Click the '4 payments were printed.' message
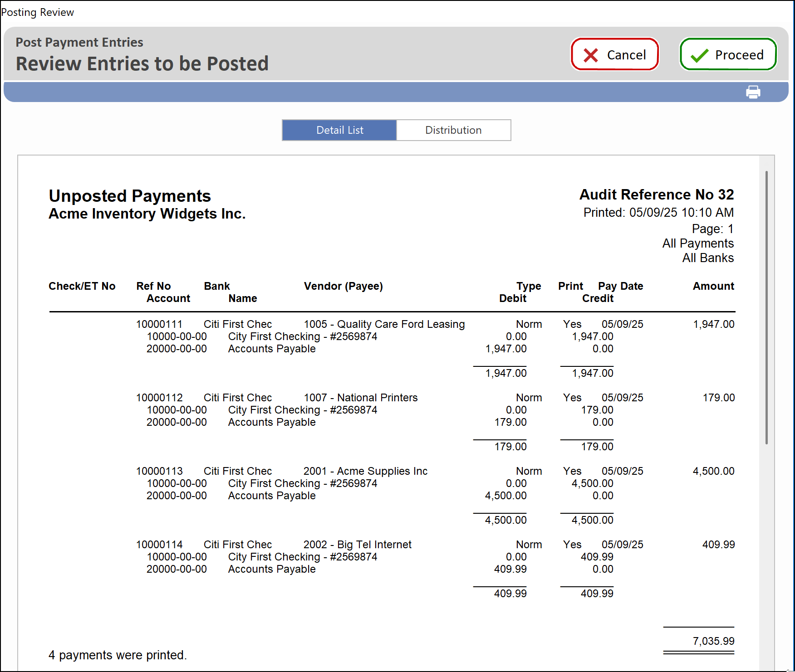795x672 pixels. [118, 655]
